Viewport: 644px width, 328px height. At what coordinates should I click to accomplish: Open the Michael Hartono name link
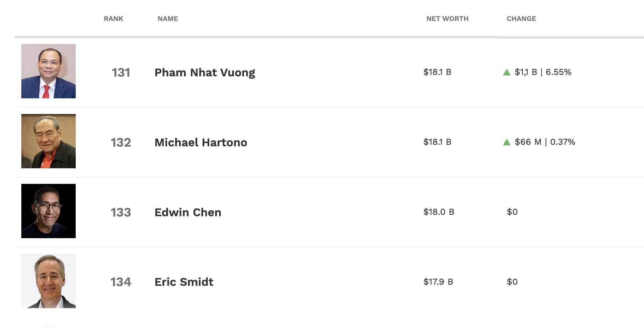[x=201, y=142]
